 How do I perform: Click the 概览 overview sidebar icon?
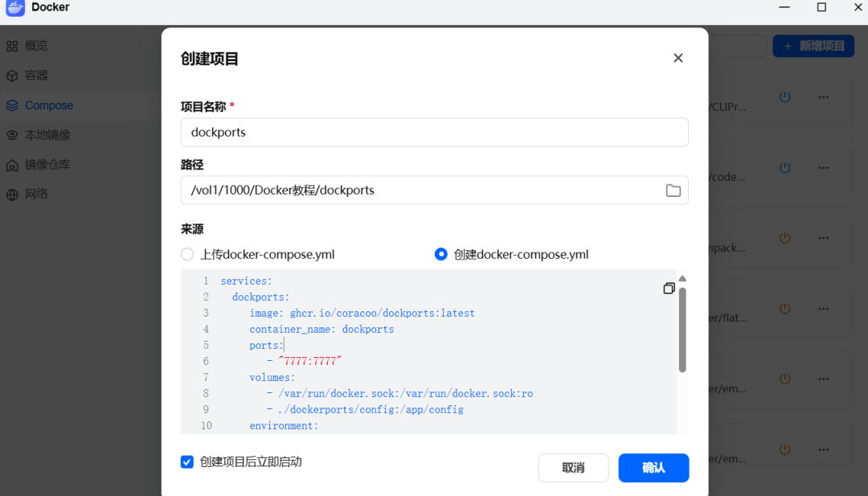pyautogui.click(x=12, y=46)
